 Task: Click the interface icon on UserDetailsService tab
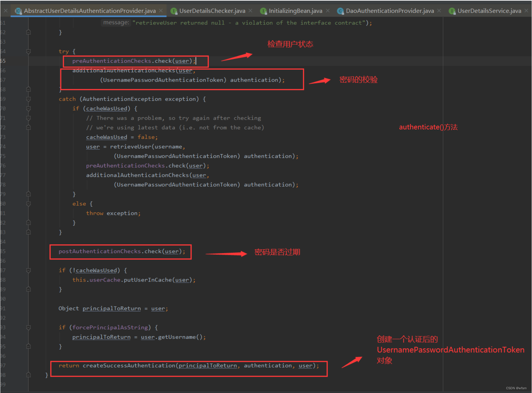point(452,11)
